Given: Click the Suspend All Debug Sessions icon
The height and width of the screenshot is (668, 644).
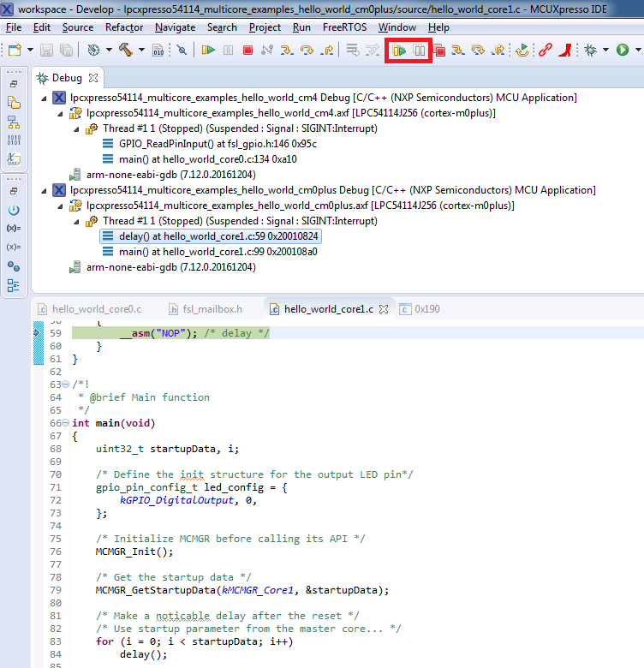Looking at the screenshot, I should coord(419,51).
